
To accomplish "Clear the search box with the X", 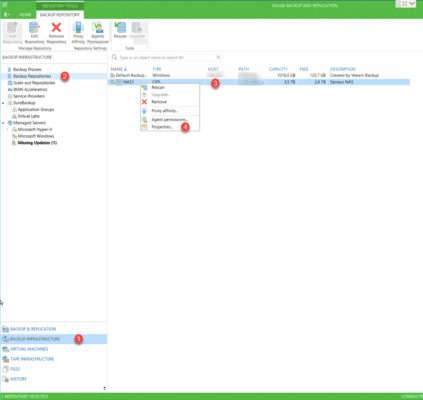I will 218,57.
